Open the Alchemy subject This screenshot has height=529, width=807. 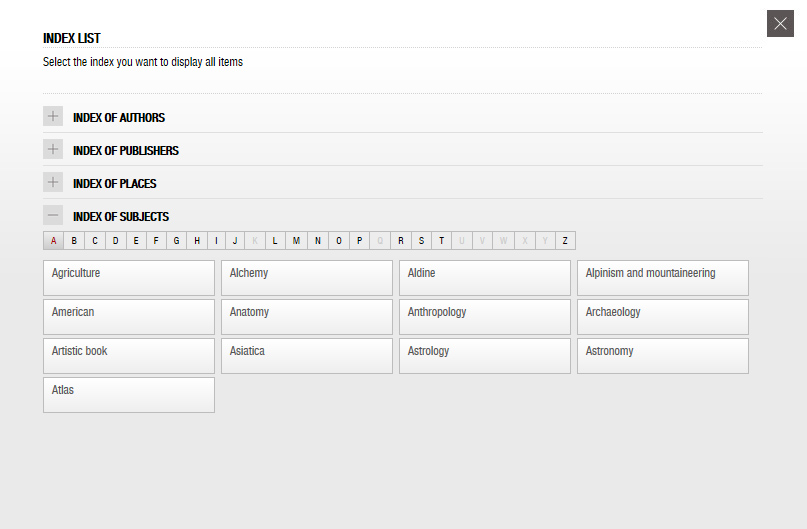tap(307, 278)
